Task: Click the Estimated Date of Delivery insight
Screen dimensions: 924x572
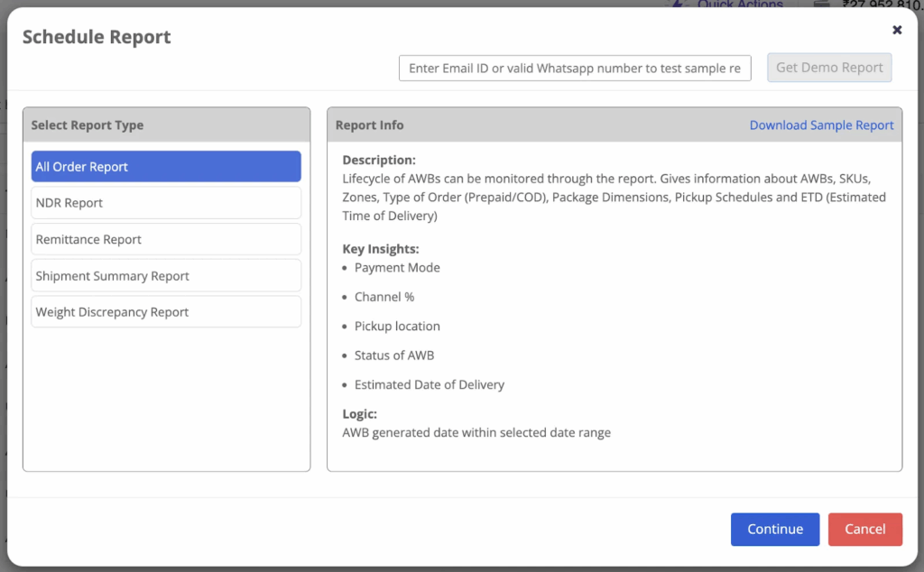Action: click(430, 384)
